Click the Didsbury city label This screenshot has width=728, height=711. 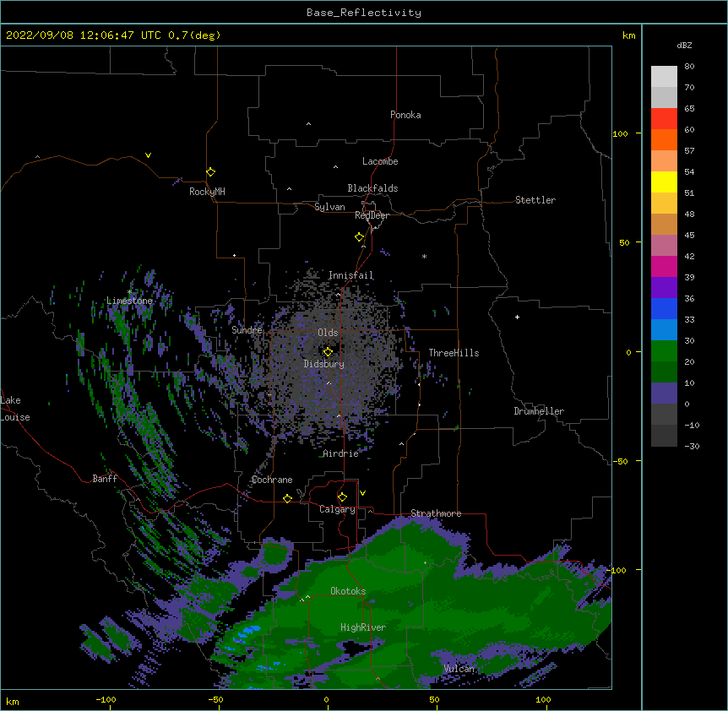coord(324,364)
